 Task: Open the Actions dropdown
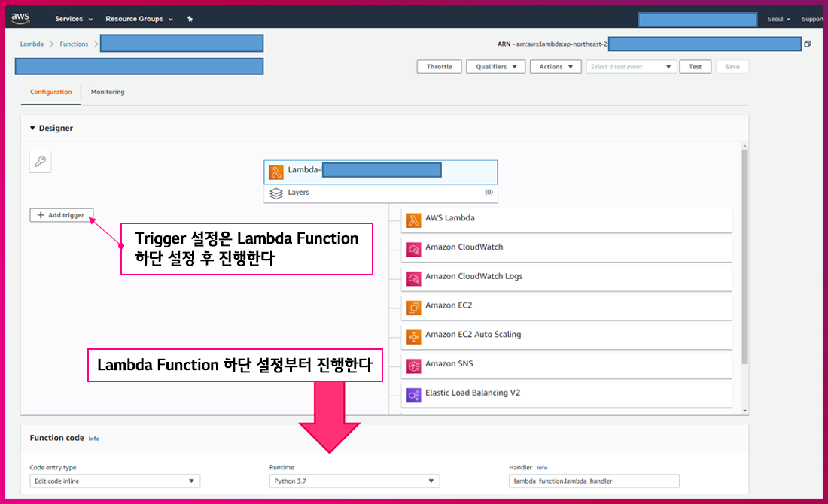click(556, 67)
